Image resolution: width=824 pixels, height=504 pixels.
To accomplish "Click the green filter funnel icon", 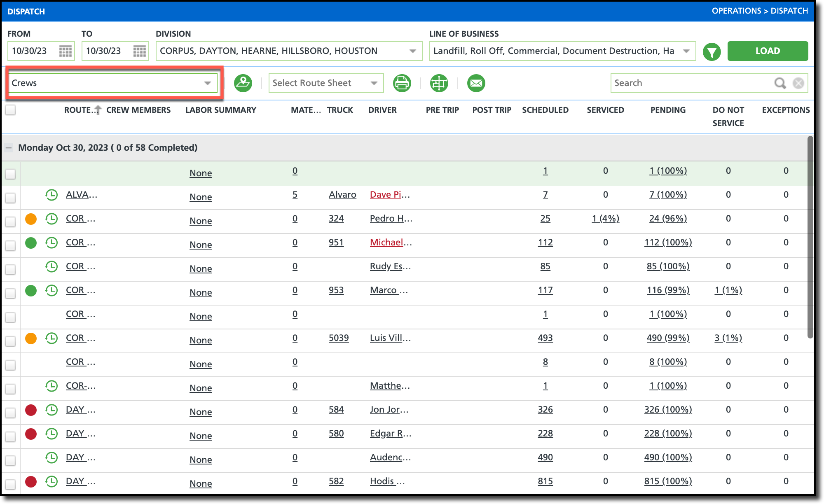I will coord(712,52).
